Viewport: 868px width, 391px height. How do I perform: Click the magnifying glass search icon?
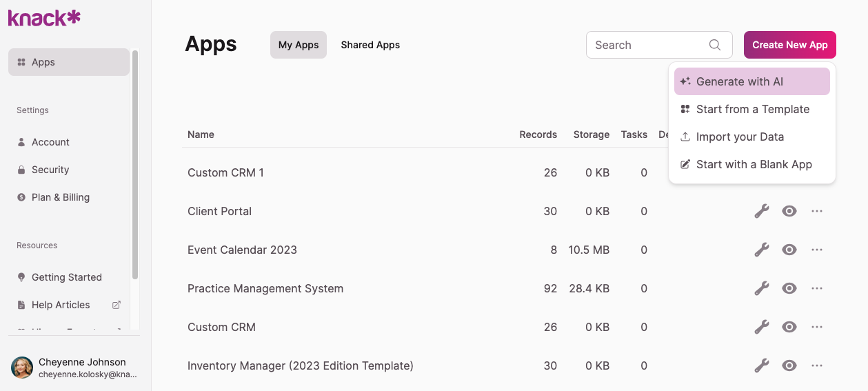point(715,45)
